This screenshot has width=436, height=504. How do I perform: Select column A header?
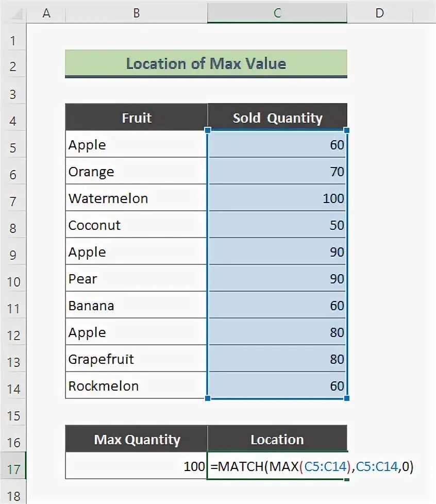click(46, 13)
